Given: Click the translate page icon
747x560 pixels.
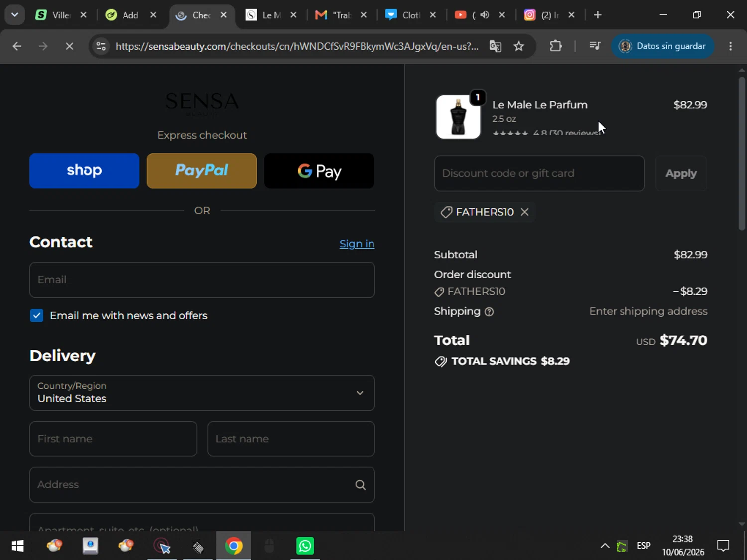Looking at the screenshot, I should coord(495,46).
